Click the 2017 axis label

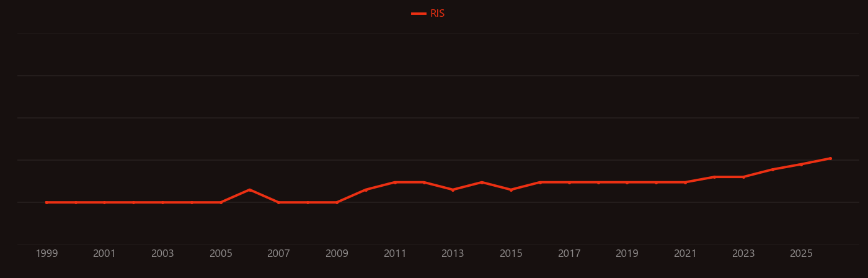pyautogui.click(x=569, y=253)
